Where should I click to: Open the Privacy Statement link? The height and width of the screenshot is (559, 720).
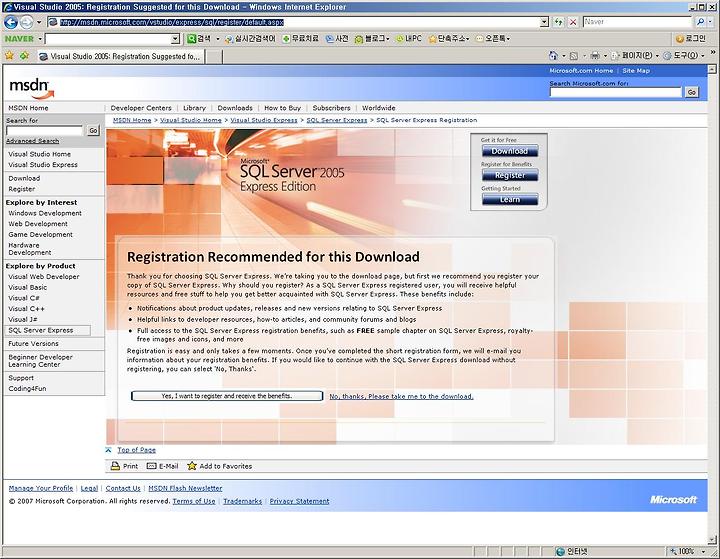click(299, 501)
